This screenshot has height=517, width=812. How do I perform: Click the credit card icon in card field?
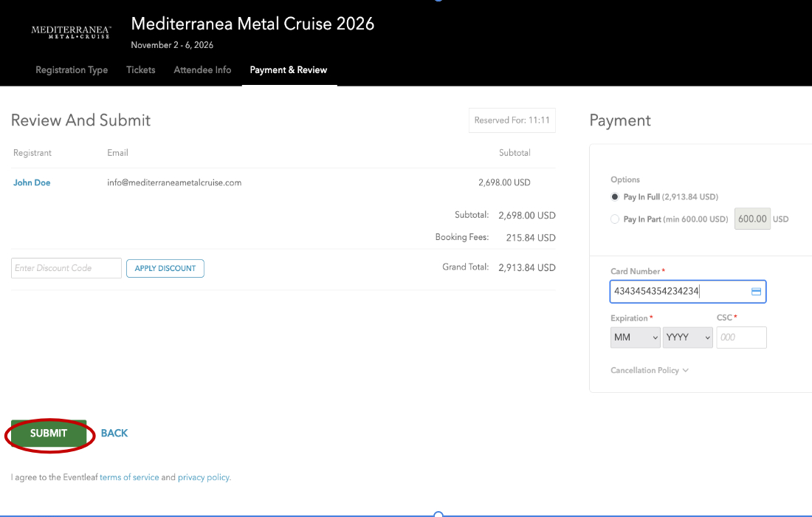(756, 292)
